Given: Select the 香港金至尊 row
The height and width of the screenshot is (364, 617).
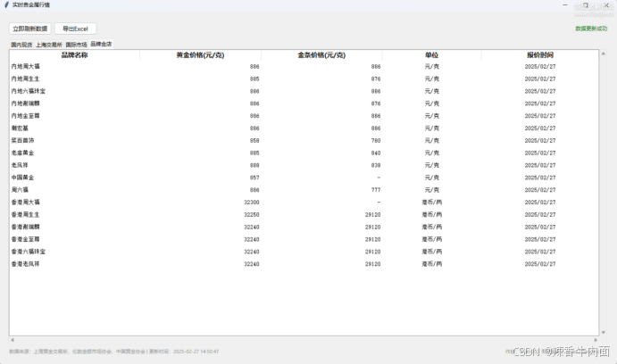Looking at the screenshot, I should click(304, 239).
